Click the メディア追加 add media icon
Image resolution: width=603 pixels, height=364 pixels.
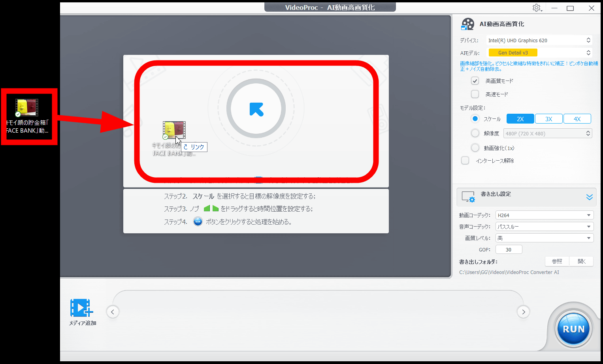[x=81, y=308]
